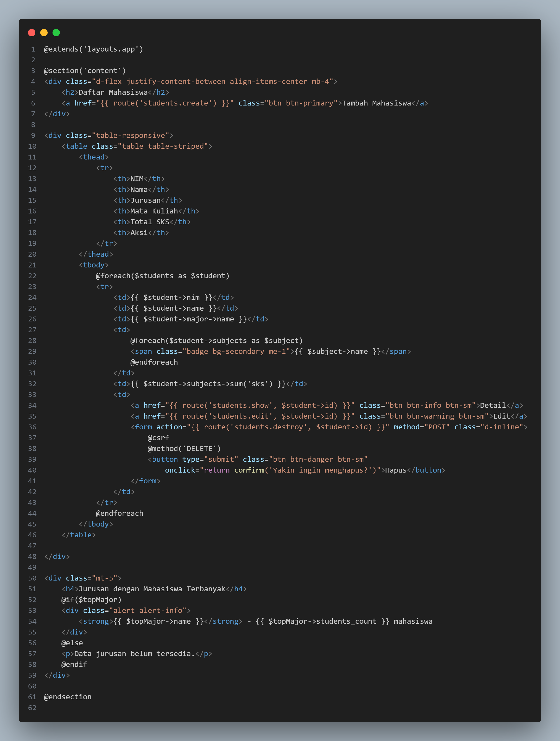Click the @csrf directive
This screenshot has height=741, width=560.
(x=158, y=438)
